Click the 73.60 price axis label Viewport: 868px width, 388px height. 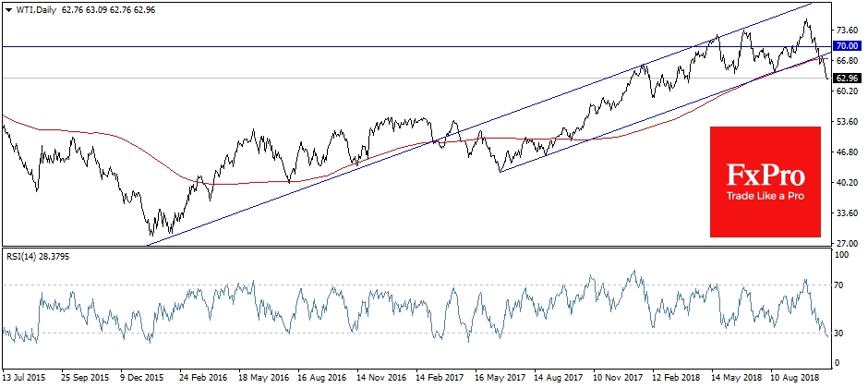tap(849, 30)
